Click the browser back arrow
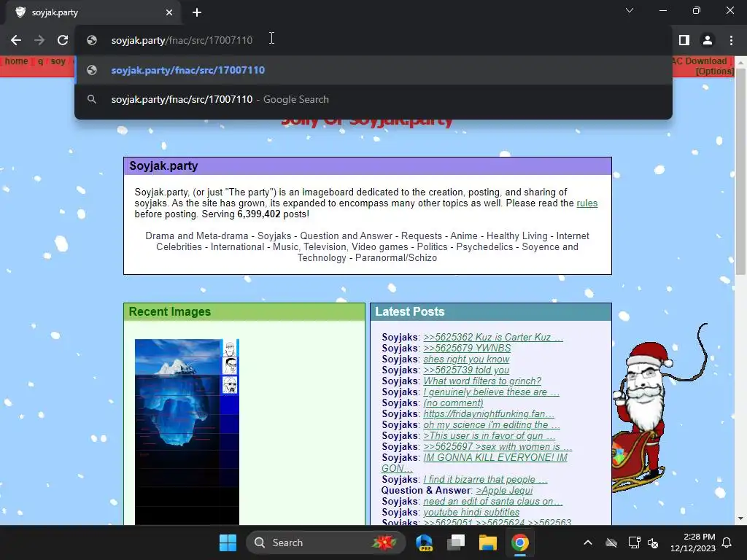Viewport: 747px width, 560px height. click(16, 41)
